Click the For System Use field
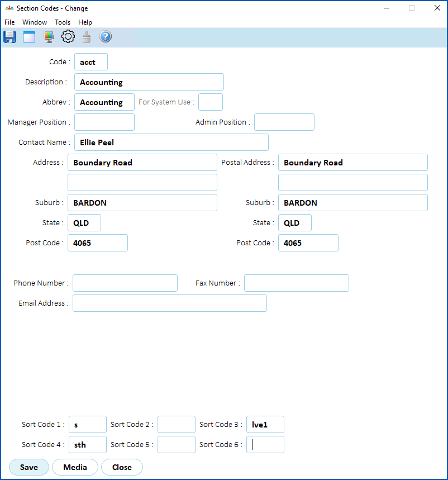Viewport: 448px width, 480px height. pos(211,102)
